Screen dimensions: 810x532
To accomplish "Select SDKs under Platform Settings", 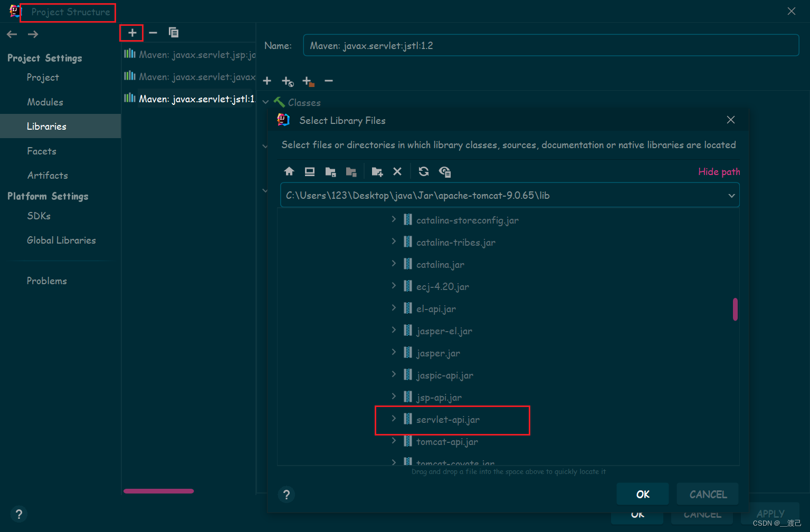I will [38, 216].
